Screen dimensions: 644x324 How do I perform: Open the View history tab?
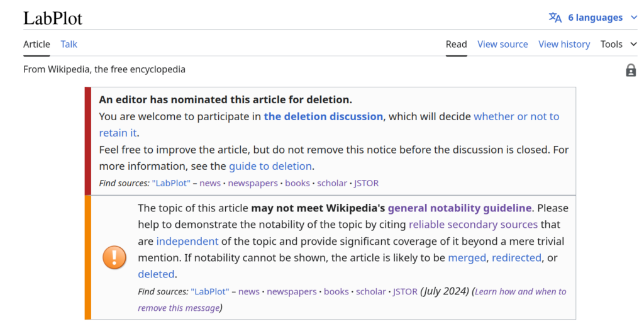click(564, 44)
